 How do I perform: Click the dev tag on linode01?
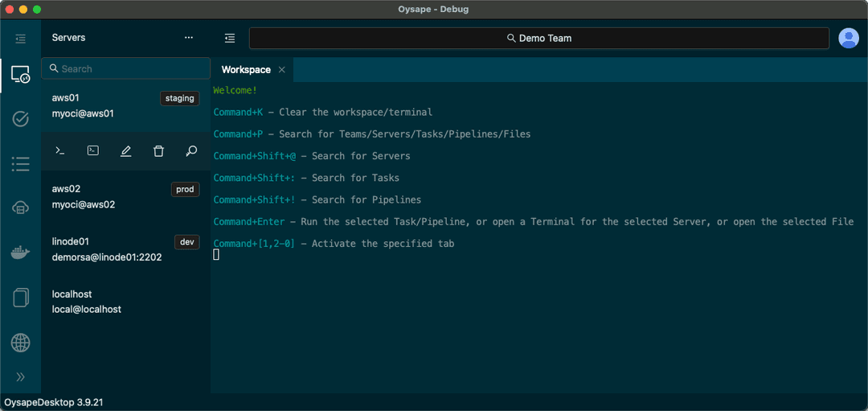(x=187, y=242)
